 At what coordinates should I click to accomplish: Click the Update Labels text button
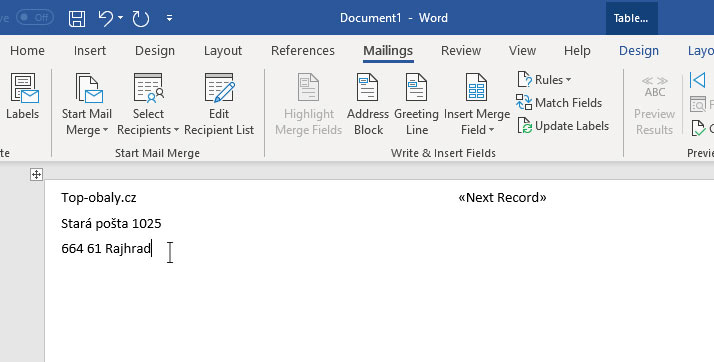(x=572, y=126)
